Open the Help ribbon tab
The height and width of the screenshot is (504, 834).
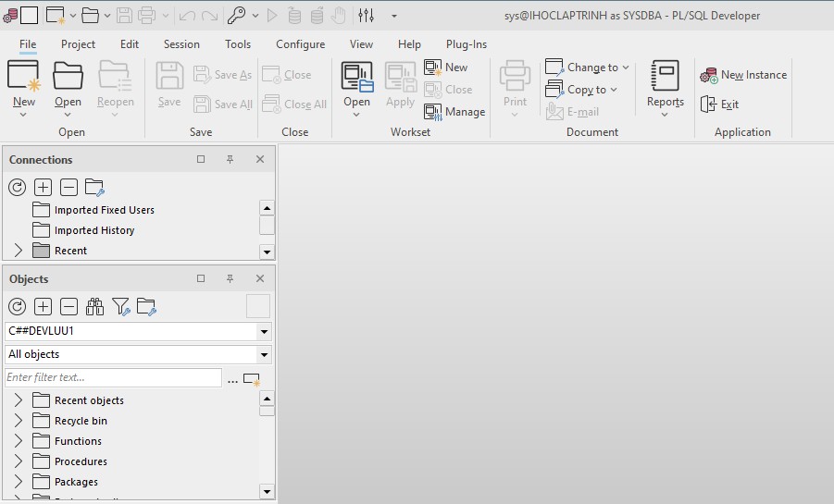pyautogui.click(x=409, y=44)
